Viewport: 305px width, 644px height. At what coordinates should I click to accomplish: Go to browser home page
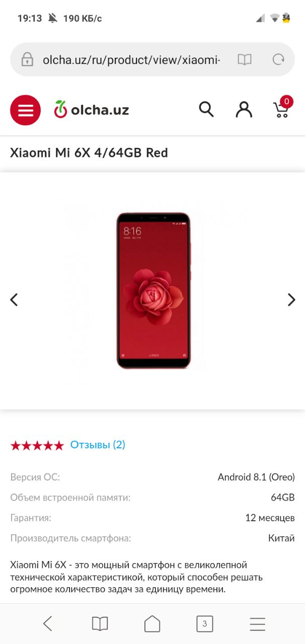point(152,624)
